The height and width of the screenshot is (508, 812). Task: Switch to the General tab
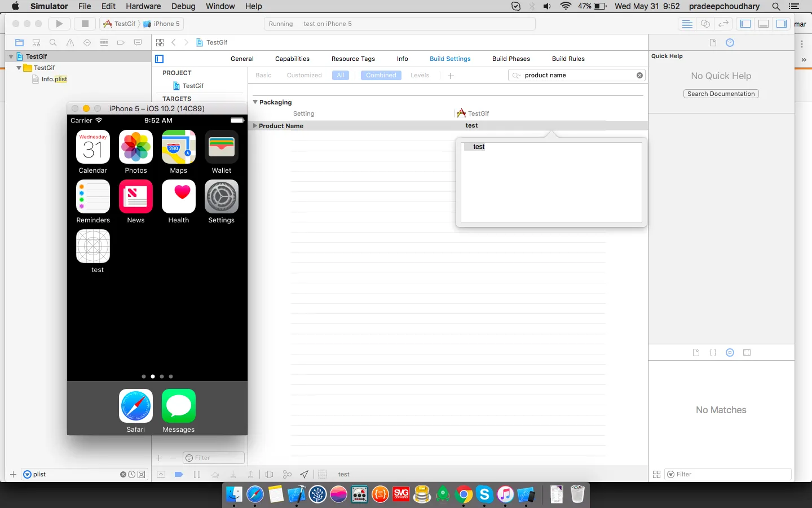[x=242, y=59]
